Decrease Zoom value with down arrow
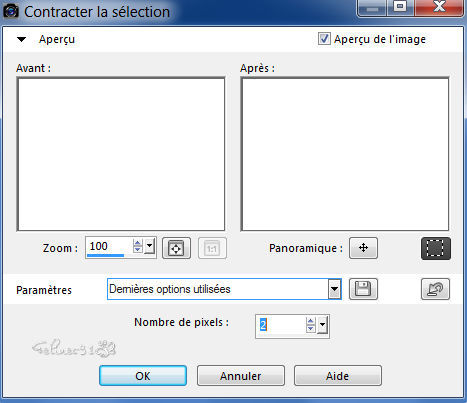The height and width of the screenshot is (403, 467). (137, 250)
